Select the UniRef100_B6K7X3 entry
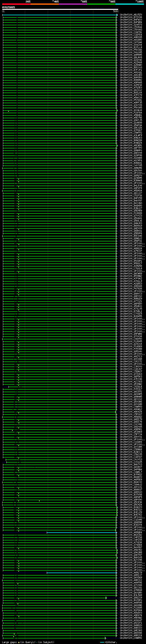 point(131,464)
